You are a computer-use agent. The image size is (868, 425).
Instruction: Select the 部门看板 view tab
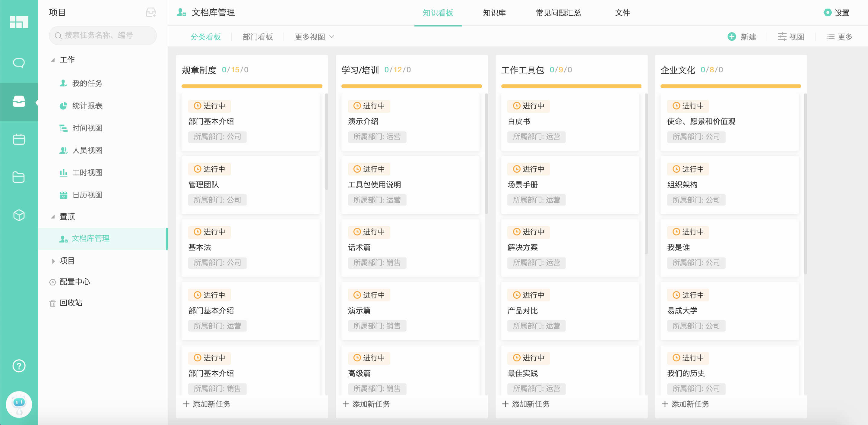coord(258,37)
